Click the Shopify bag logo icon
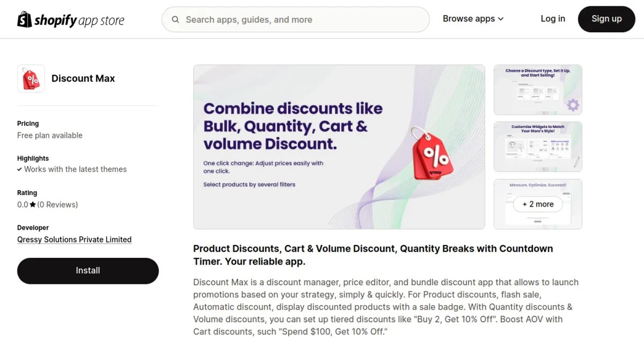 coord(24,19)
